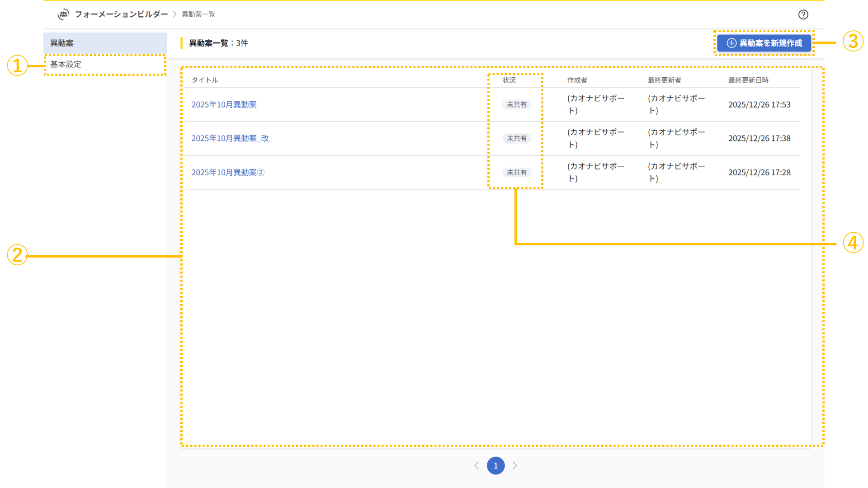The image size is (868, 488).
Task: Click the Formation Builder people icon
Action: [x=64, y=14]
